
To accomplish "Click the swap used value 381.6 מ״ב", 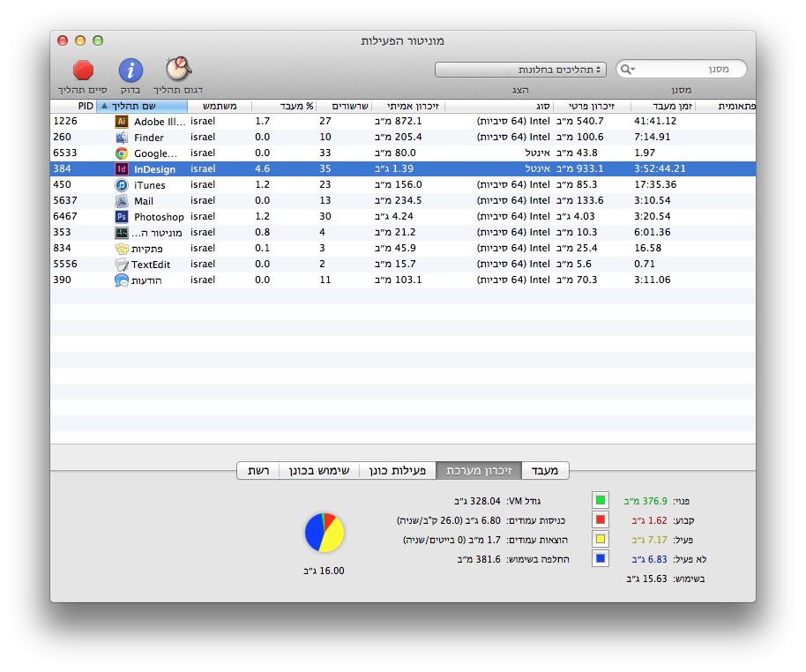I will point(479,559).
